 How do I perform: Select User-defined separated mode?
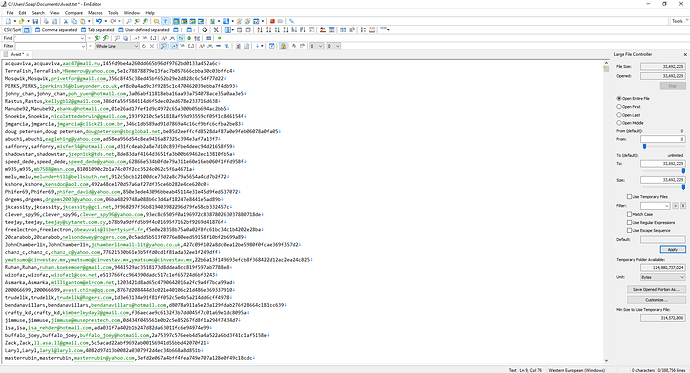144,30
